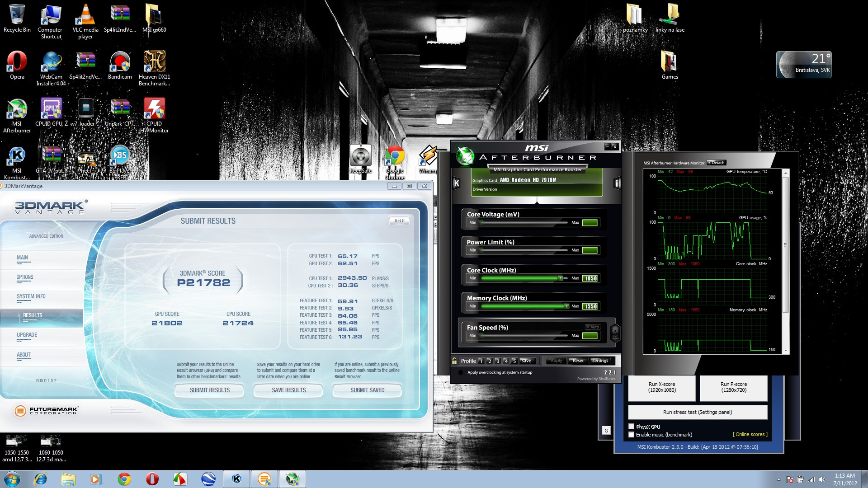
Task: Click the Core Clock slider handle
Action: (560, 278)
